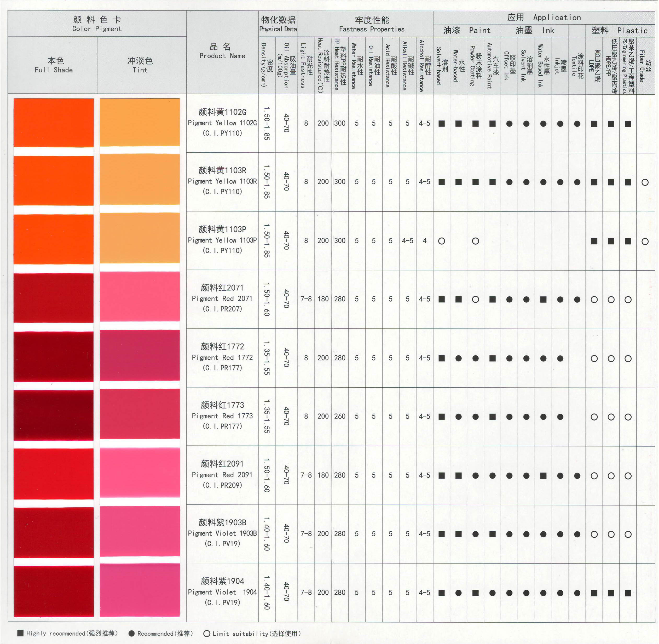Click the Paint application column header
This screenshot has width=659, height=644.
[x=467, y=30]
